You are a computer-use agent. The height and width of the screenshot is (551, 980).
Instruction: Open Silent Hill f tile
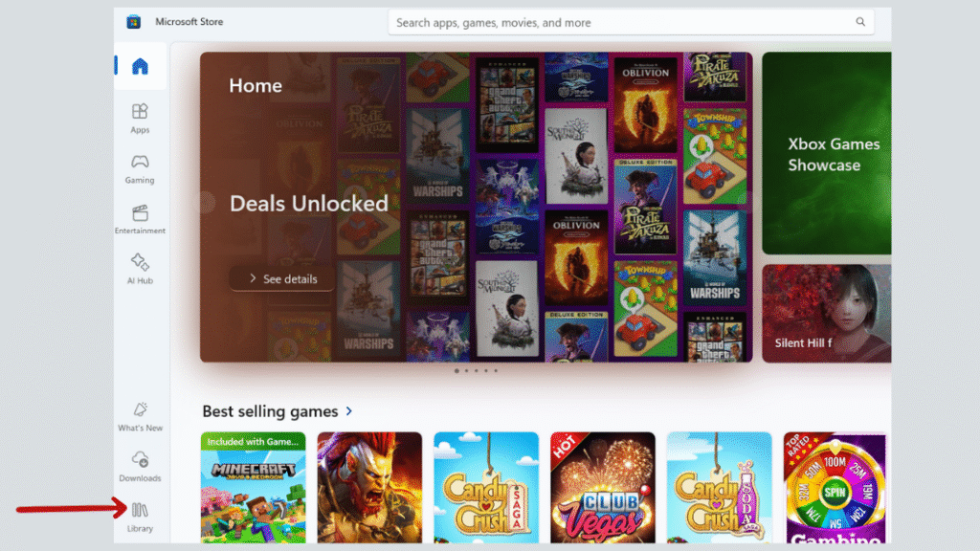click(826, 314)
